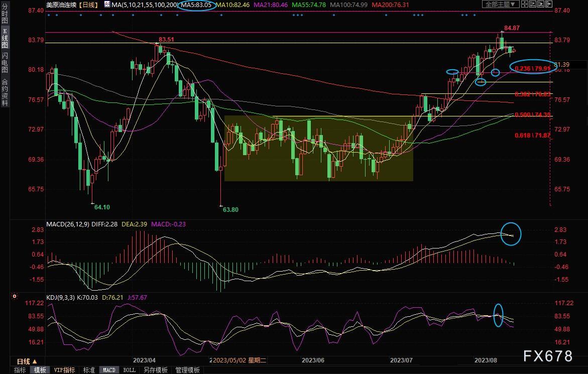
Task: Click 另存模板 to save template
Action: click(155, 370)
